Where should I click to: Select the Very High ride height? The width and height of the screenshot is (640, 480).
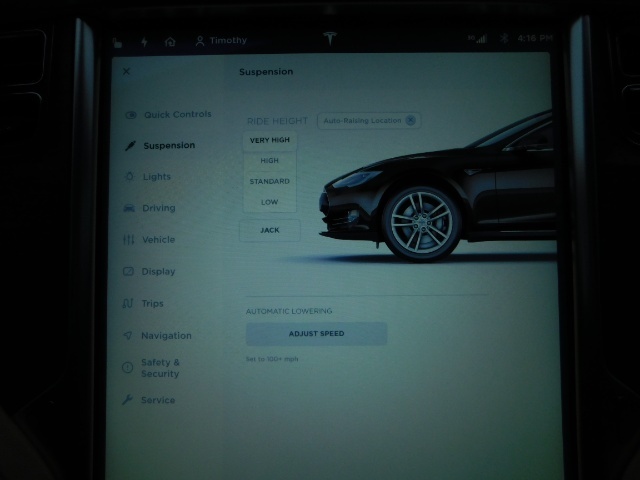[x=269, y=140]
